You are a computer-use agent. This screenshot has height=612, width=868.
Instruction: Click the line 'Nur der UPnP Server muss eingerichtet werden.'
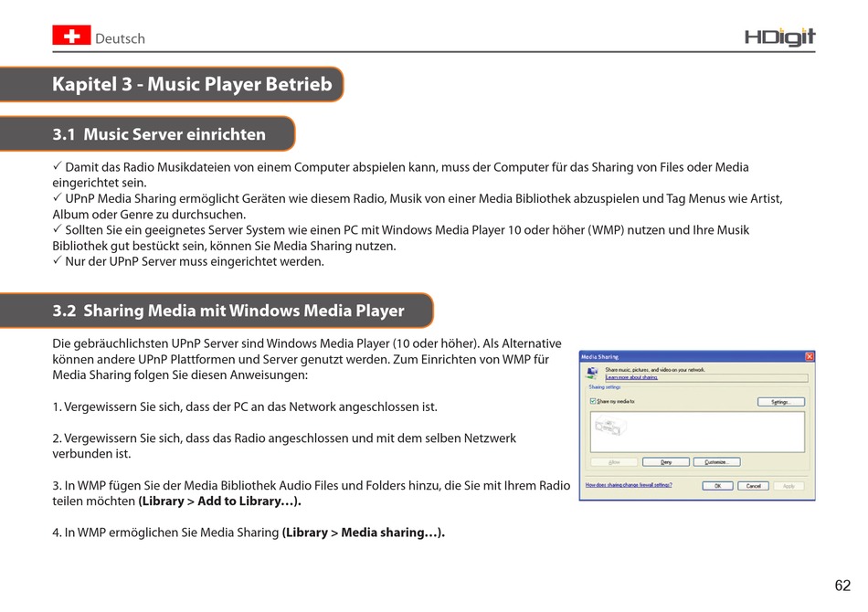(195, 262)
